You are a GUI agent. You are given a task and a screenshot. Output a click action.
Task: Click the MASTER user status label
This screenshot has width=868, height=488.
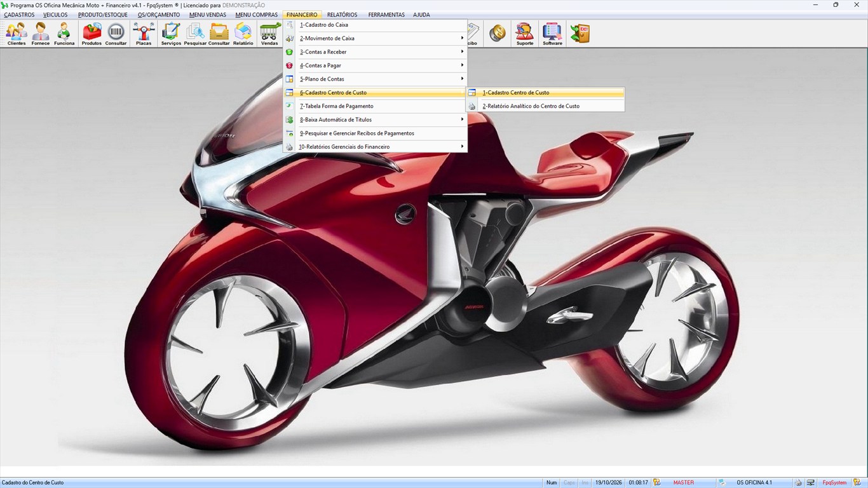pos(684,483)
